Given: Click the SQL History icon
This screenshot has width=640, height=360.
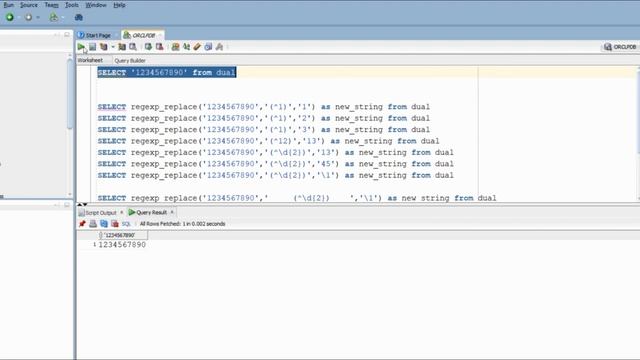Looking at the screenshot, I should (209, 47).
